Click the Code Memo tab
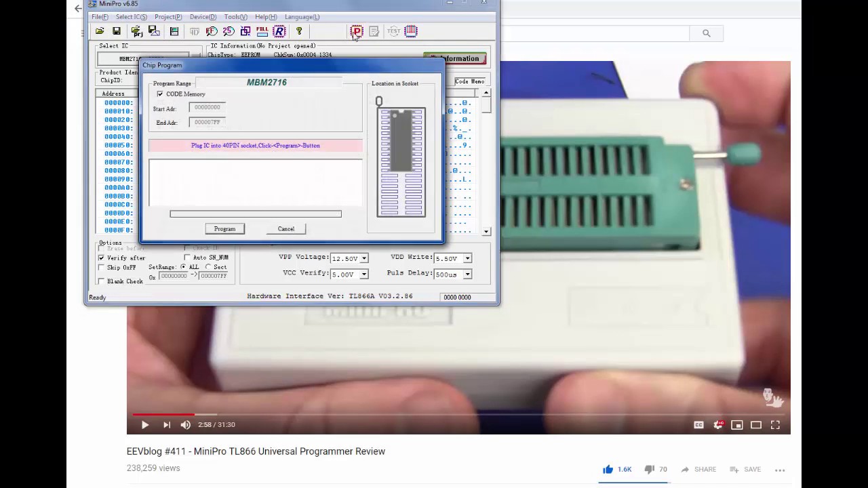The width and height of the screenshot is (868, 488). (469, 81)
